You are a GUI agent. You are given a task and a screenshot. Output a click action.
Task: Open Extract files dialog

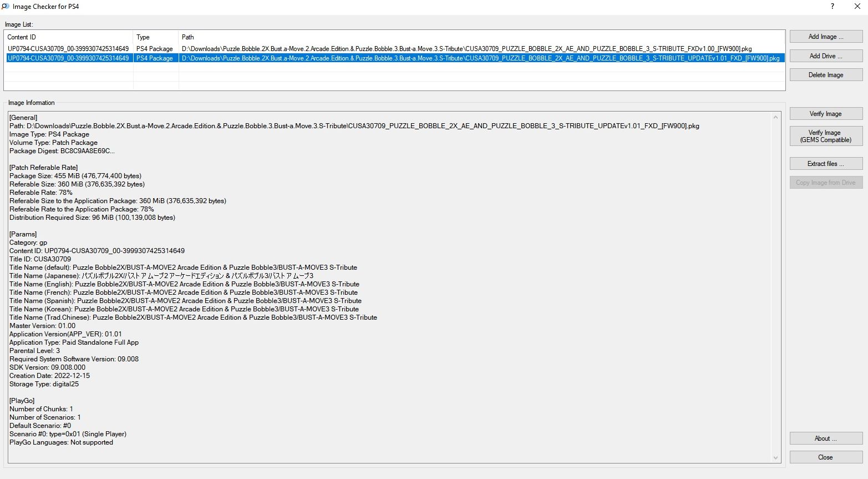[826, 164]
